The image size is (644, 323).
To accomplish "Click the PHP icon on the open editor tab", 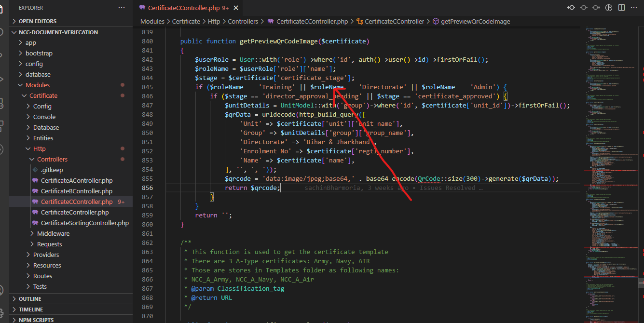I will pyautogui.click(x=142, y=8).
